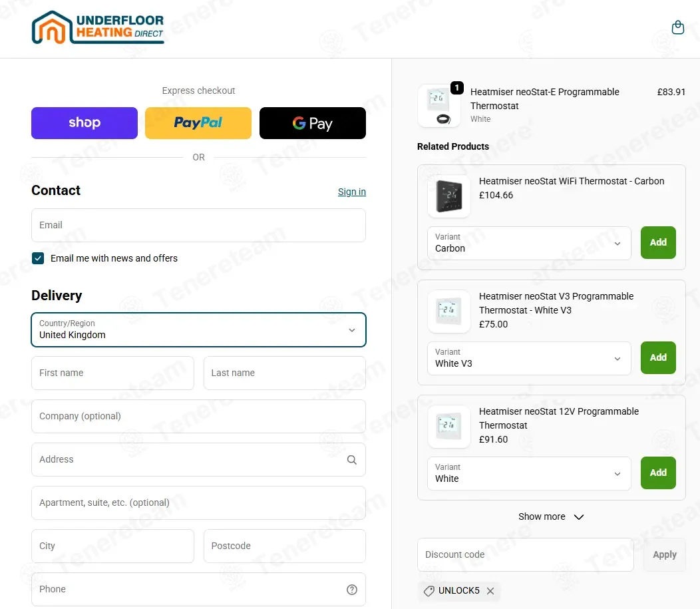Viewport: 700px width, 609px height.
Task: Click the Related Products heading
Action: [x=452, y=146]
